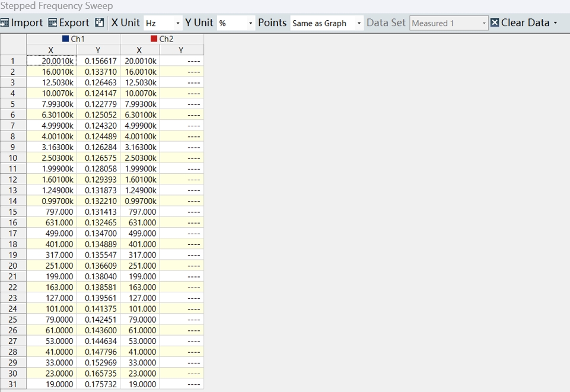Select Ch1 Y cell 0.156617

[98, 61]
